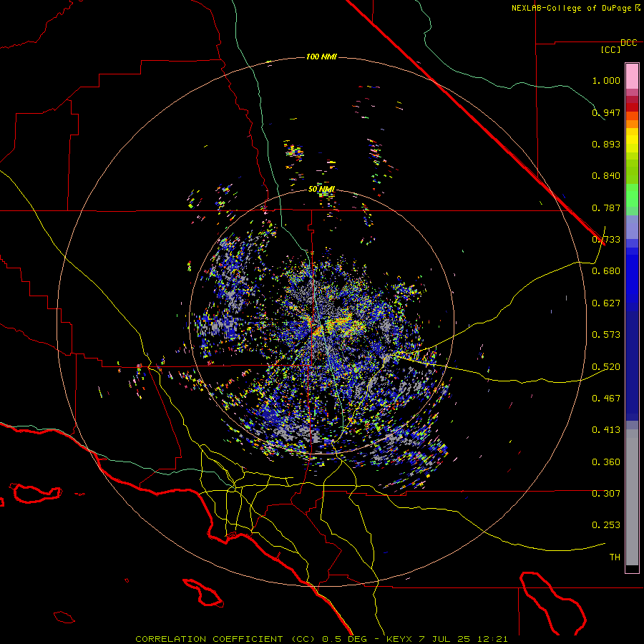Click the 0.893 scale value

606,144
